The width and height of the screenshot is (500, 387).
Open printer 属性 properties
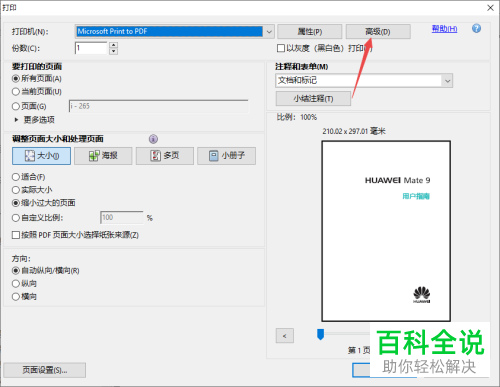(310, 32)
